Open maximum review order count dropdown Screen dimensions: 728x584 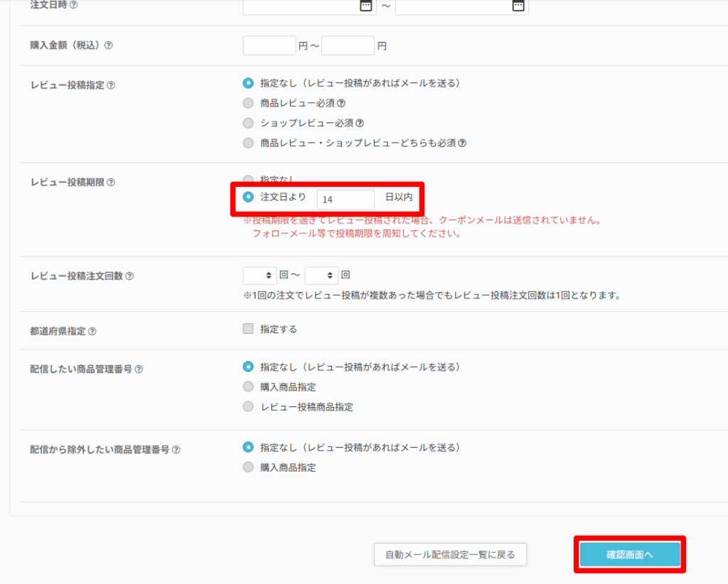(321, 275)
